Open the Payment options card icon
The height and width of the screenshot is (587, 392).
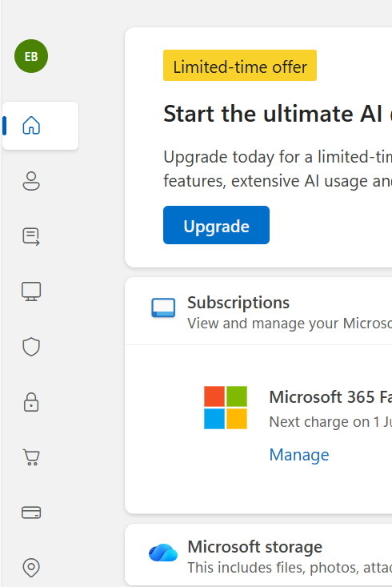[x=31, y=513]
